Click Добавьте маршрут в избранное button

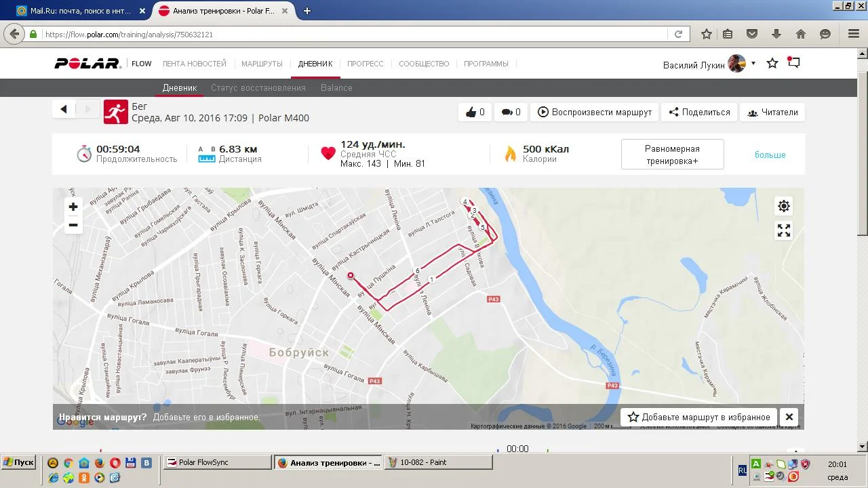[698, 417]
